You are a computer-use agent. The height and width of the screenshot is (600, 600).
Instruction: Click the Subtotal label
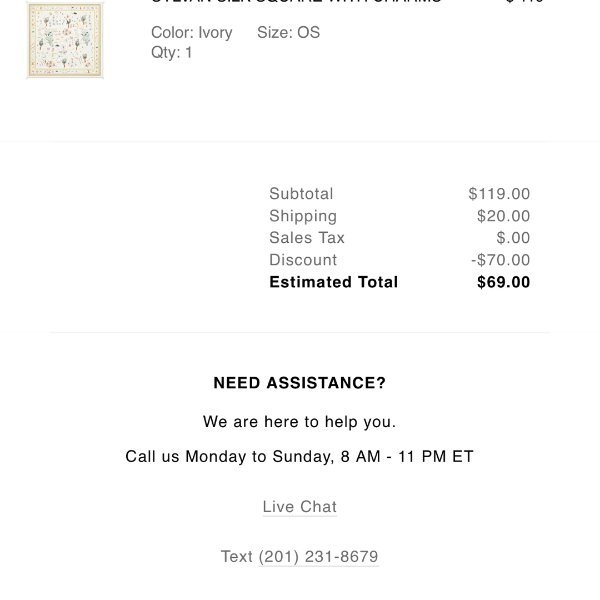(301, 194)
